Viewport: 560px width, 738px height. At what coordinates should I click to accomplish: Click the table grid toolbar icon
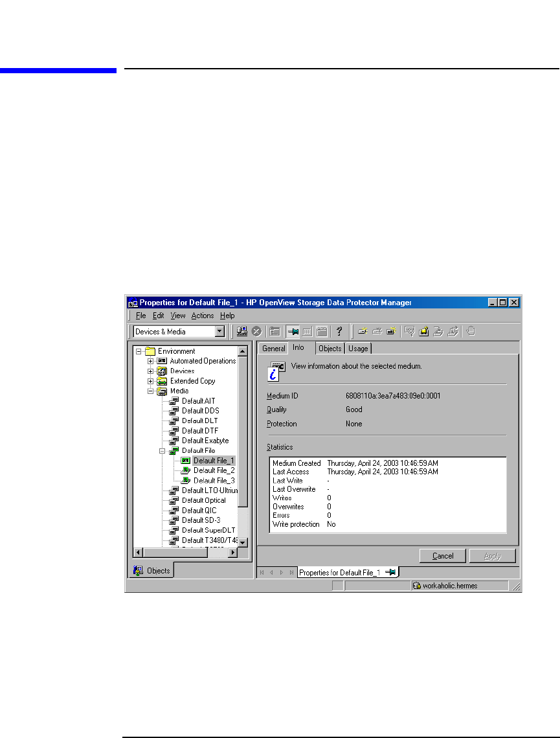(x=307, y=331)
